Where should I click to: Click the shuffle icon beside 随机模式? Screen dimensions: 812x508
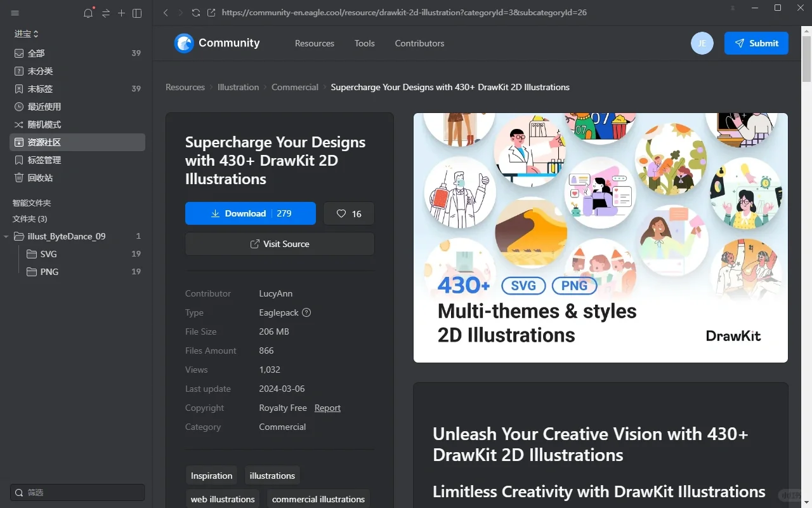pos(19,124)
